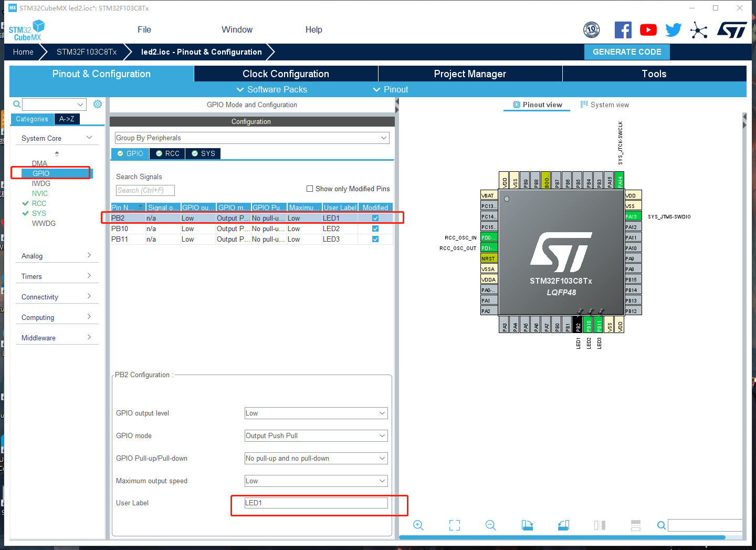Go to Home breadcrumb
The image size is (756, 550).
[23, 52]
